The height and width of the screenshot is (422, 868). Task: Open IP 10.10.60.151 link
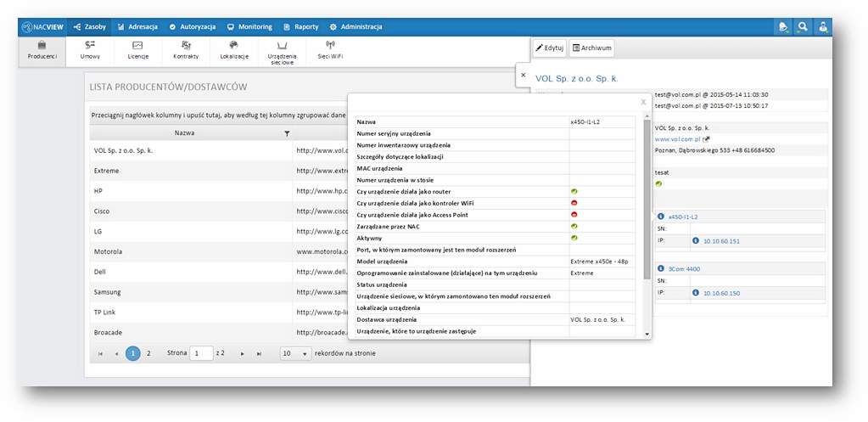click(721, 241)
